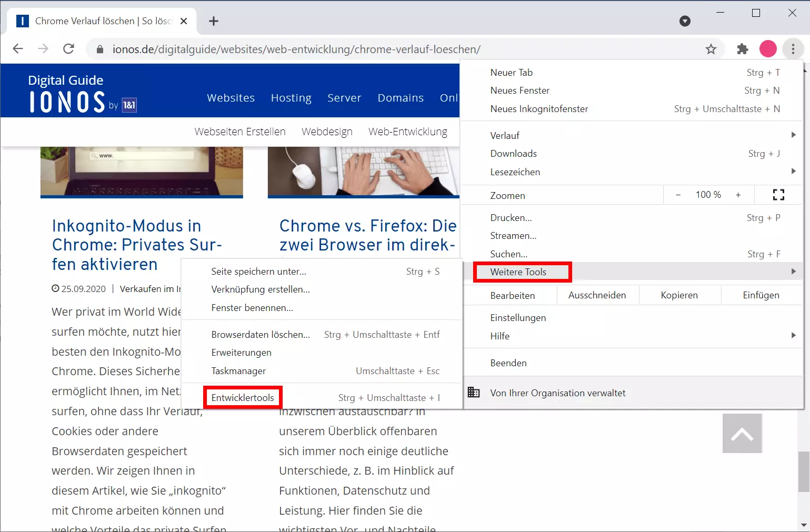This screenshot has width=810, height=532.
Task: Increase zoom with the plus button
Action: pyautogui.click(x=738, y=195)
